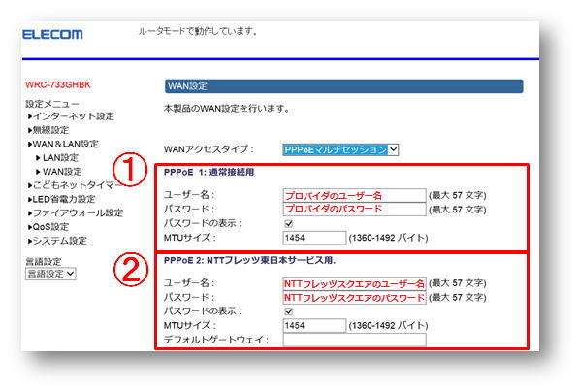This screenshot has width=580, height=392.
Task: Click ルータモードで動作しています status text
Action: point(198,31)
